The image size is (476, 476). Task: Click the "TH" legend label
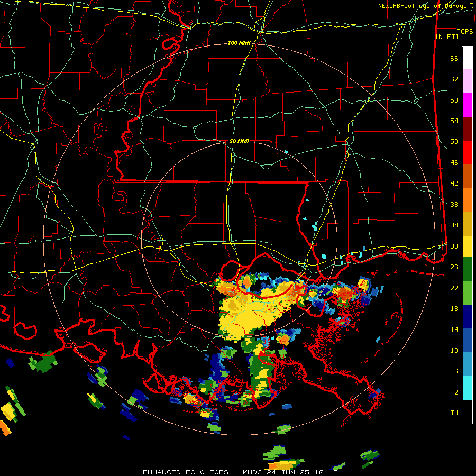pos(454,413)
